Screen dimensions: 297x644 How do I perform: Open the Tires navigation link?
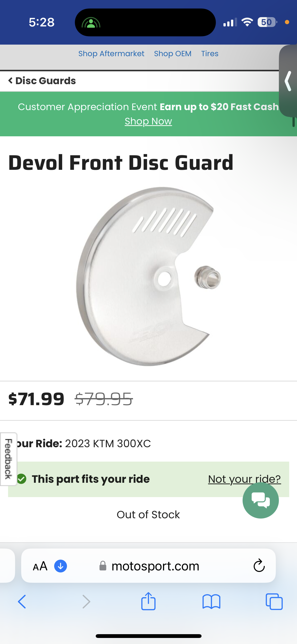(x=210, y=54)
